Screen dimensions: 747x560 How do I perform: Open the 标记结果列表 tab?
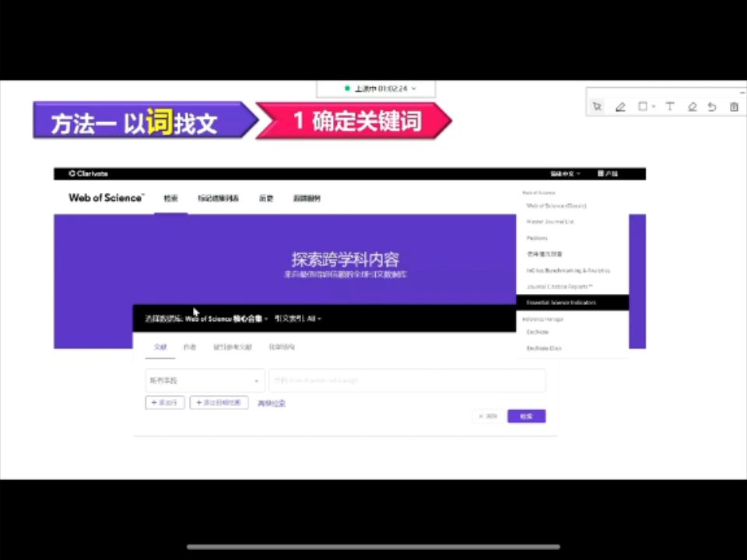tap(218, 198)
